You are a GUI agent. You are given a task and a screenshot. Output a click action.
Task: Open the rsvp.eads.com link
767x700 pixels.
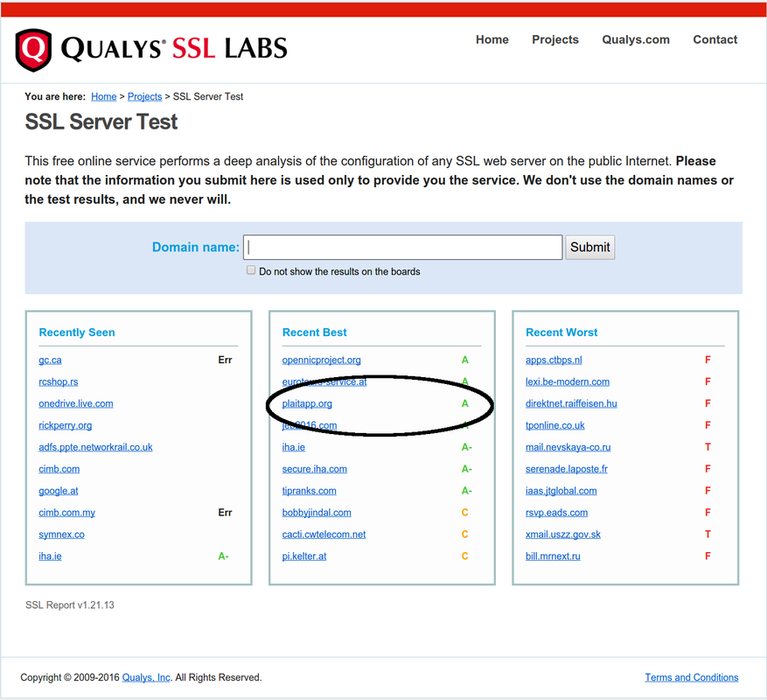coord(556,513)
